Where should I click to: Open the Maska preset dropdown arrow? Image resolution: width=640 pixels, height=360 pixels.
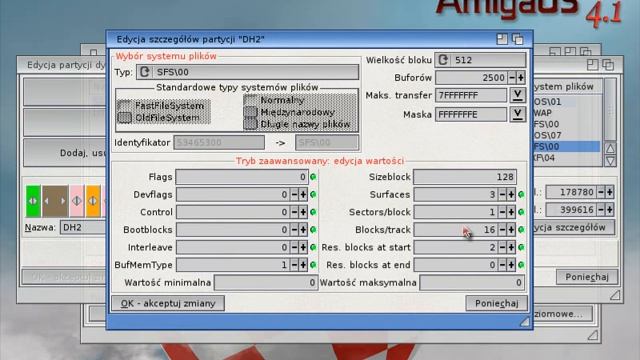coord(517,114)
